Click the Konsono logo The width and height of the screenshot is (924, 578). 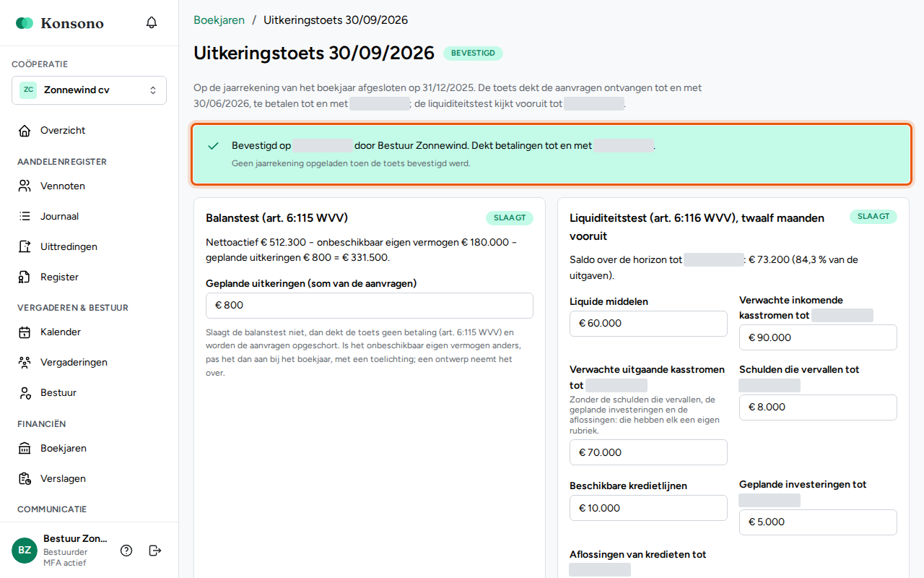tap(60, 23)
